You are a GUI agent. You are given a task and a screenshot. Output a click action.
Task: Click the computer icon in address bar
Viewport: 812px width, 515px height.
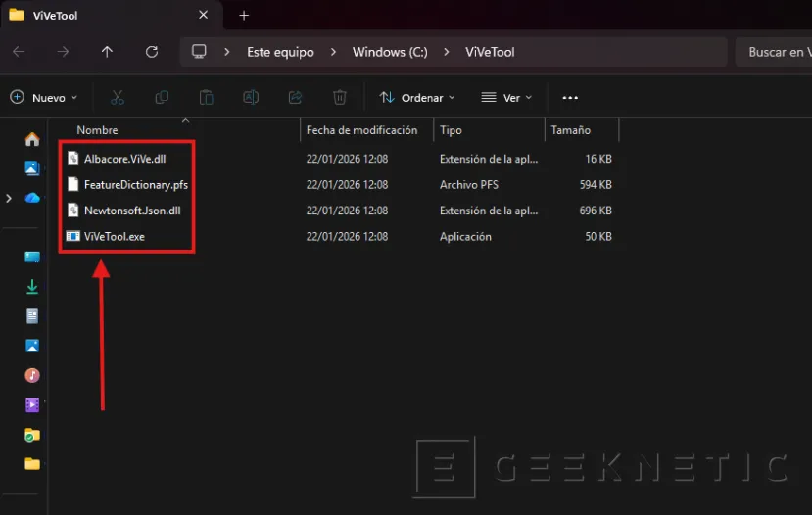(x=199, y=52)
